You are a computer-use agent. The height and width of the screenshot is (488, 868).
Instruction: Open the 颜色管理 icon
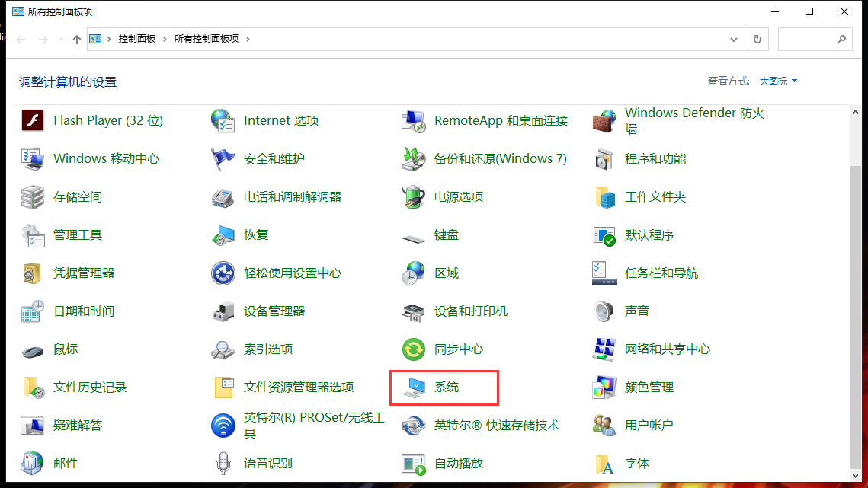pos(604,388)
